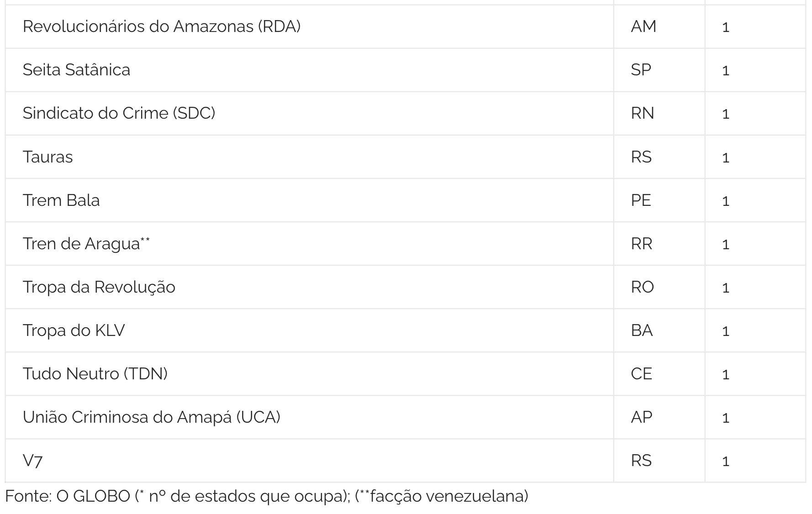Screen dimensions: 812x514
Task: Select the Seita Satânica row name
Action: pos(76,70)
